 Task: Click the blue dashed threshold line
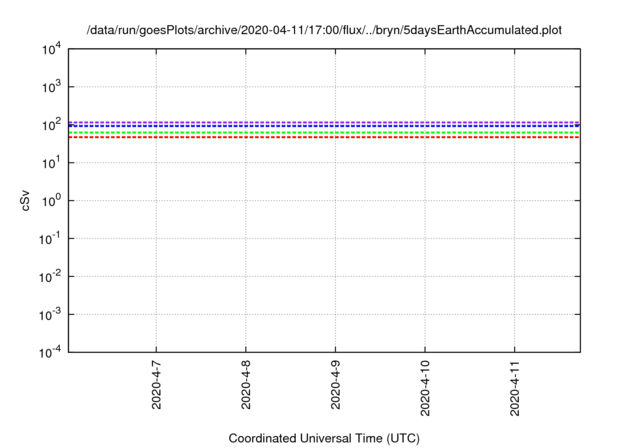pyautogui.click(x=324, y=126)
